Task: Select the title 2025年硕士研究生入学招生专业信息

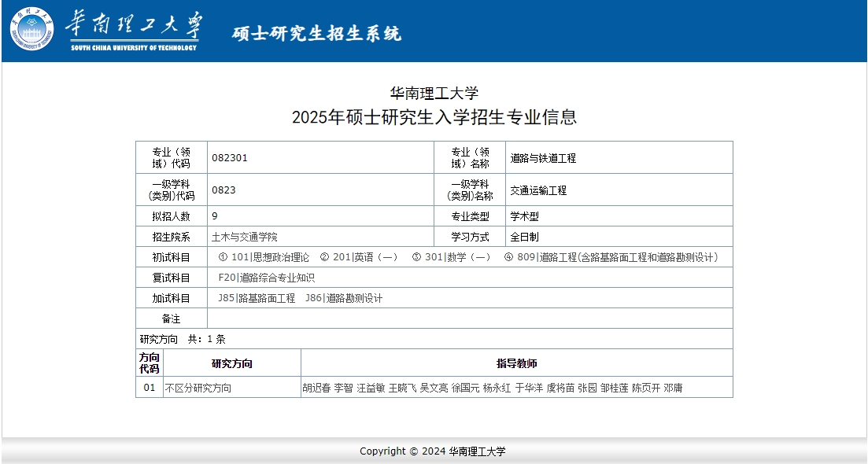Action: coord(434,116)
